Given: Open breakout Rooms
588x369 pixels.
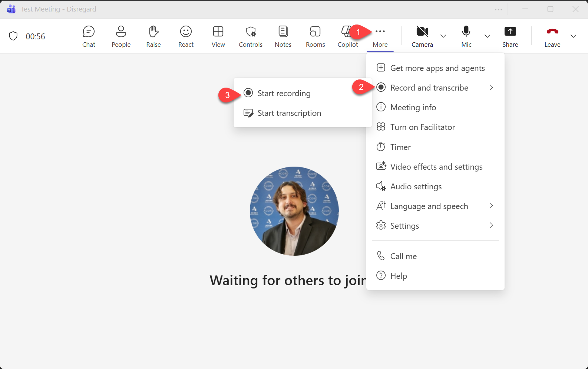Looking at the screenshot, I should click(315, 36).
